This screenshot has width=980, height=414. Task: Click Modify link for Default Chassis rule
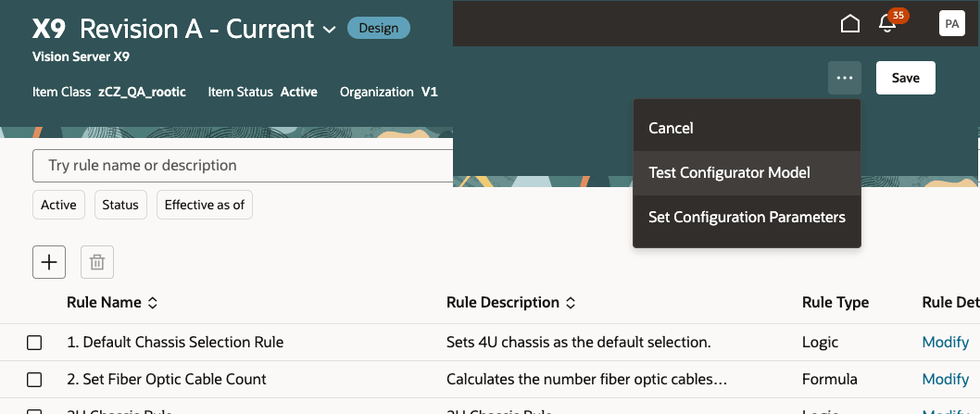click(x=945, y=343)
